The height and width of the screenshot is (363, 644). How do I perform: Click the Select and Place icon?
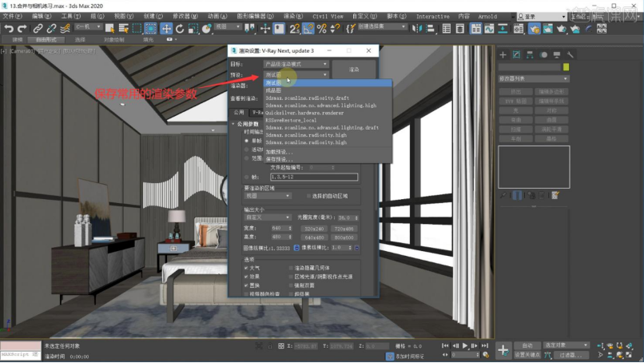coord(207,28)
